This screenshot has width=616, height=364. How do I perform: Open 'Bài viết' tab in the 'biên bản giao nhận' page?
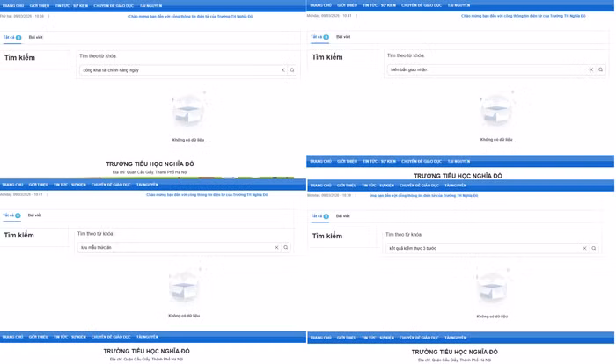(x=342, y=37)
